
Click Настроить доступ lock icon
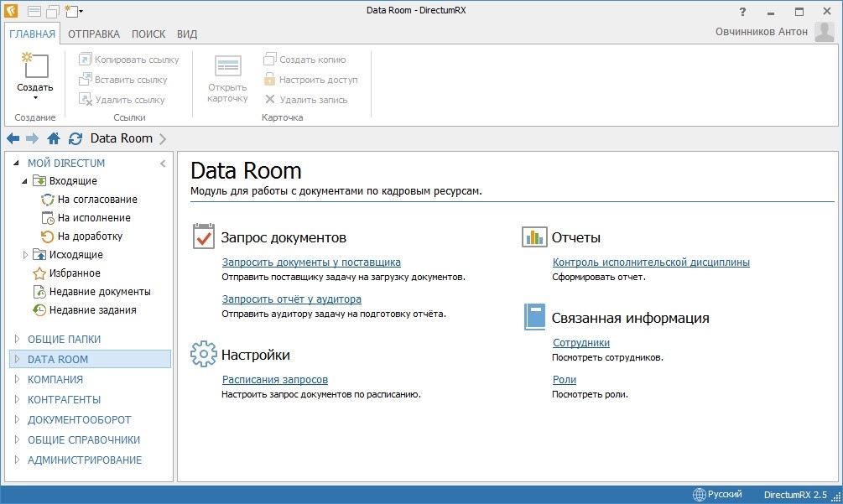[x=269, y=80]
